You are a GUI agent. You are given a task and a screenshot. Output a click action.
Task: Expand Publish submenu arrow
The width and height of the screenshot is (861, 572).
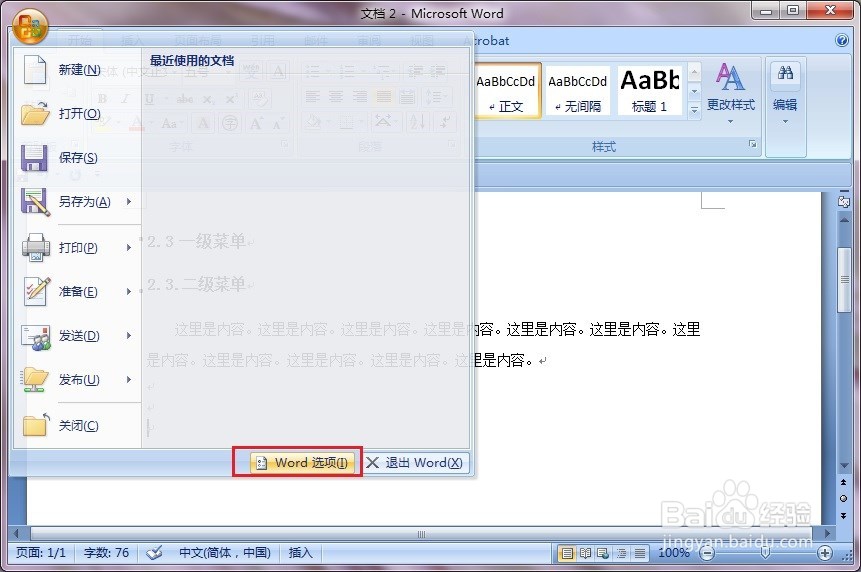pyautogui.click(x=129, y=379)
